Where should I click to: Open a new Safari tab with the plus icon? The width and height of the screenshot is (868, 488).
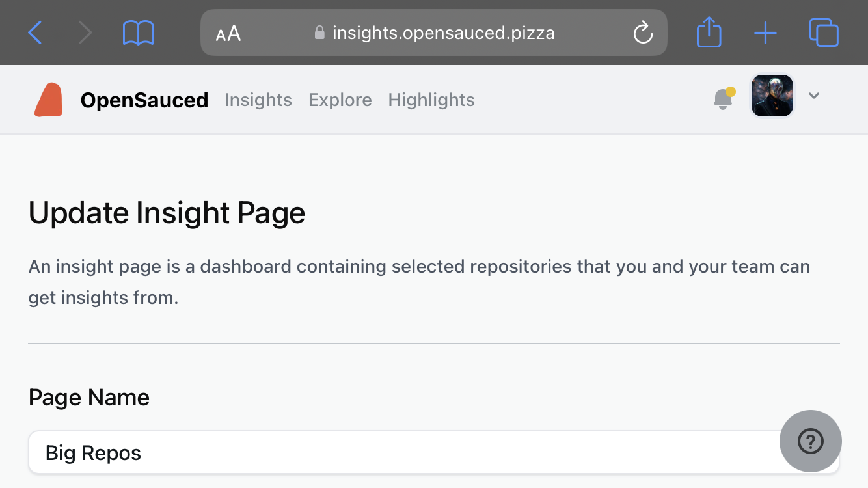(765, 33)
